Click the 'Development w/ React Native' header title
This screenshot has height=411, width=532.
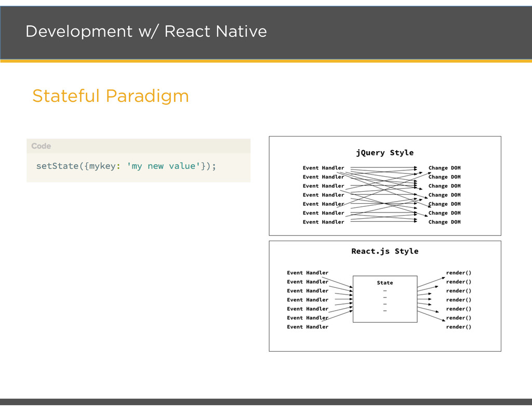coord(146,31)
